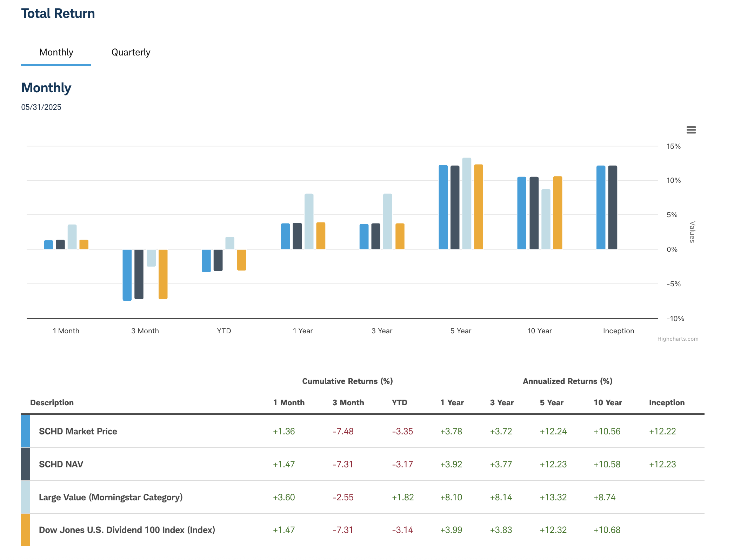This screenshot has width=734, height=560.
Task: Click the +1.82 Large Value YTD value
Action: 403,497
